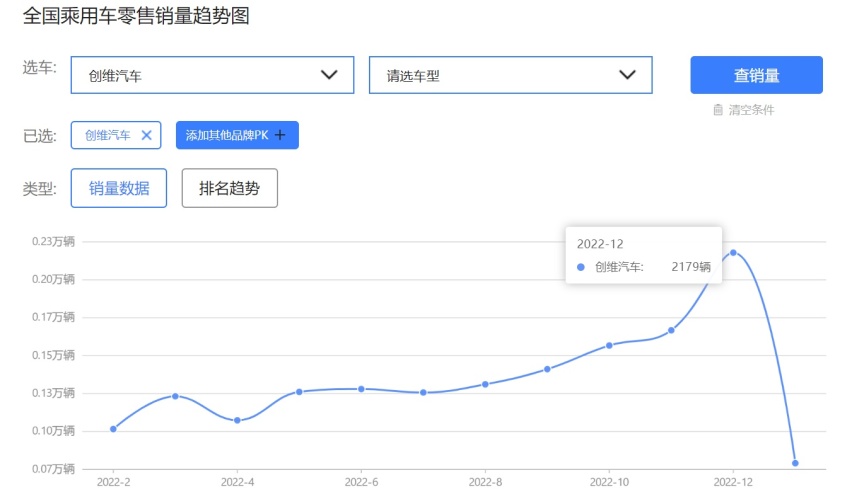Click the 2022-4 data point on chart
This screenshot has height=499, width=852.
(237, 420)
